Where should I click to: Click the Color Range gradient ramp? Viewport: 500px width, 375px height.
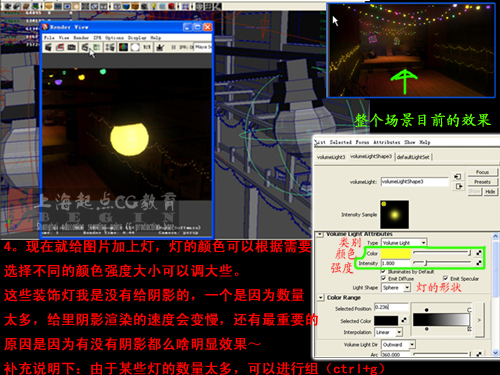coord(441,320)
